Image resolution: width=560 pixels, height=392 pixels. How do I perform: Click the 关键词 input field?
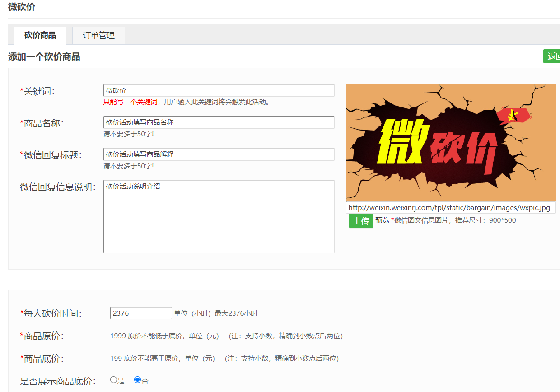coord(219,90)
